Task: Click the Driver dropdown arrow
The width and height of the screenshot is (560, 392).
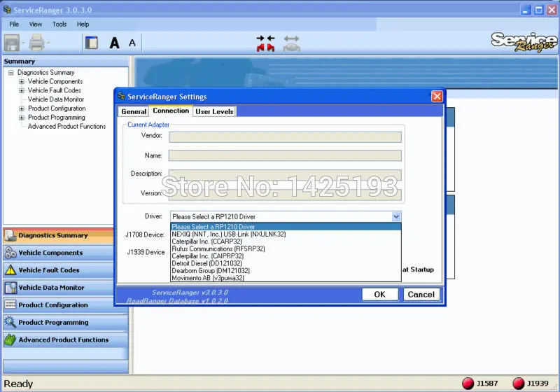Action: 395,216
